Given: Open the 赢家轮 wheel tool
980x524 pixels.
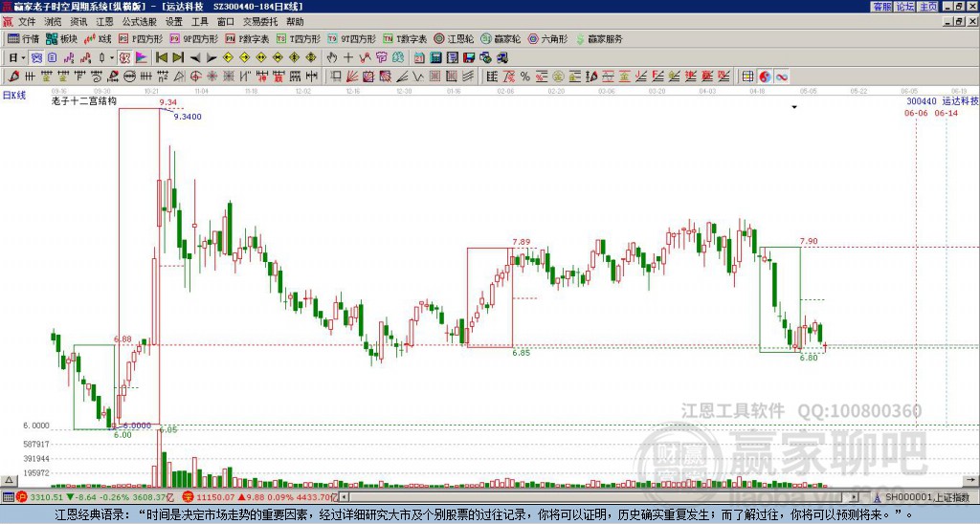Looking at the screenshot, I should coord(501,38).
